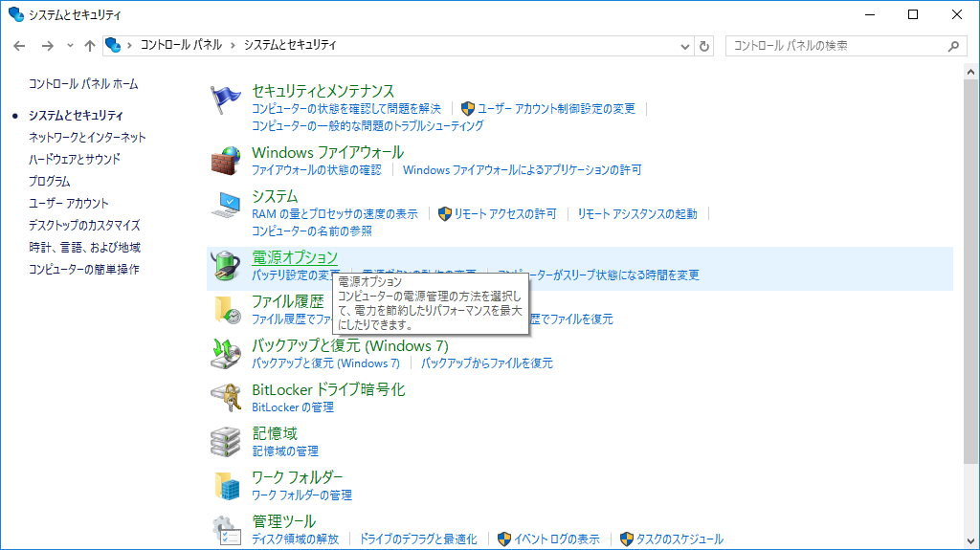Open ユーザー アカウント制御設定の変更
The image size is (980, 550).
click(556, 109)
